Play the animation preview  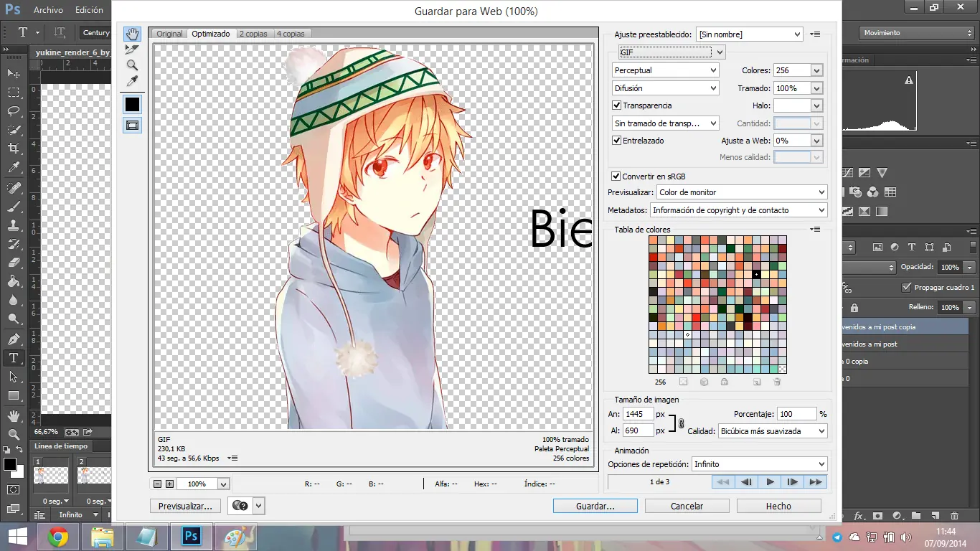(770, 482)
